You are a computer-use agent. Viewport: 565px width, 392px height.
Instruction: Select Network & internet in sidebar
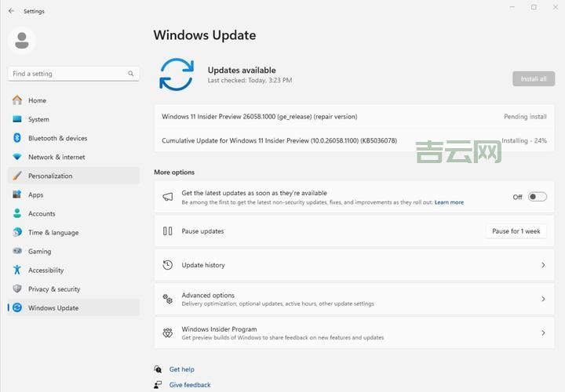coord(74,157)
